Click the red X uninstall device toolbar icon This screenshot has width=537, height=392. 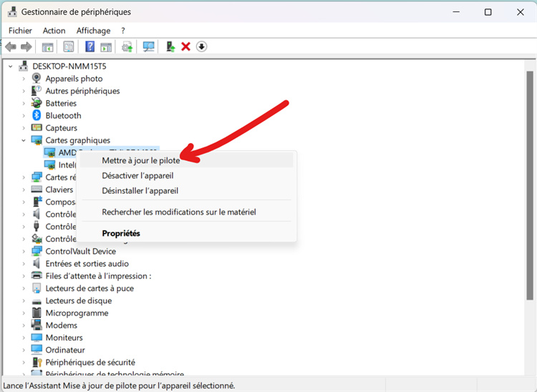185,46
